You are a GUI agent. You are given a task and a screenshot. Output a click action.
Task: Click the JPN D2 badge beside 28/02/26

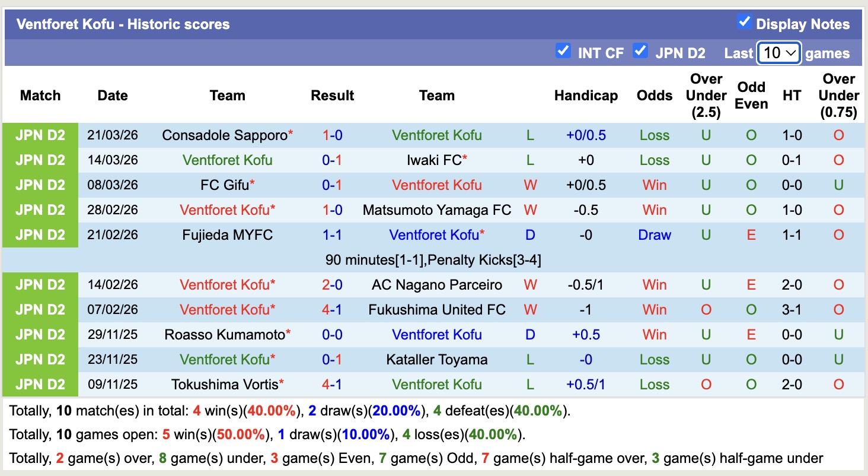(x=40, y=210)
